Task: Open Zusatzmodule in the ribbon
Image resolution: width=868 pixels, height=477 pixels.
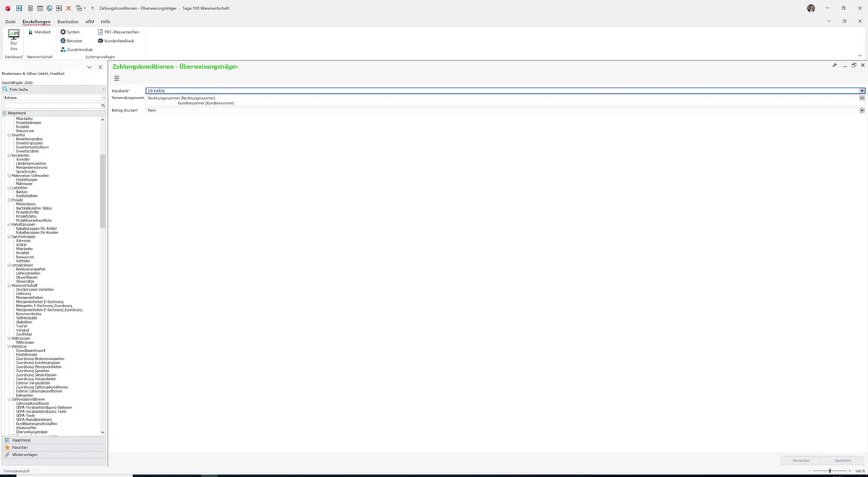Action: 76,49
